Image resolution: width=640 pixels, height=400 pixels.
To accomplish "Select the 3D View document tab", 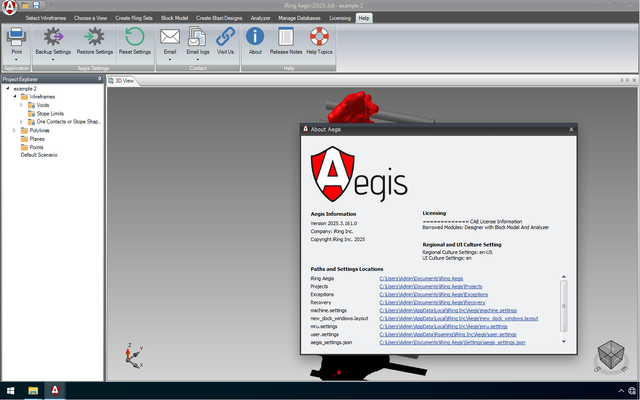I will click(x=122, y=81).
